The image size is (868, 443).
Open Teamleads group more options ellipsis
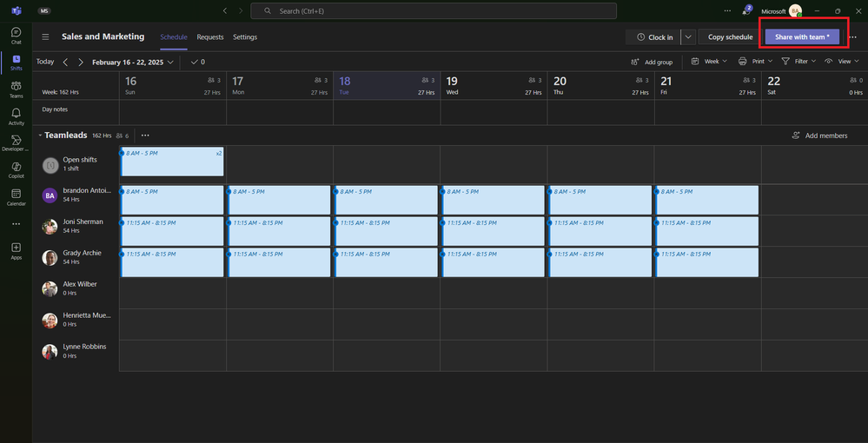pos(145,136)
